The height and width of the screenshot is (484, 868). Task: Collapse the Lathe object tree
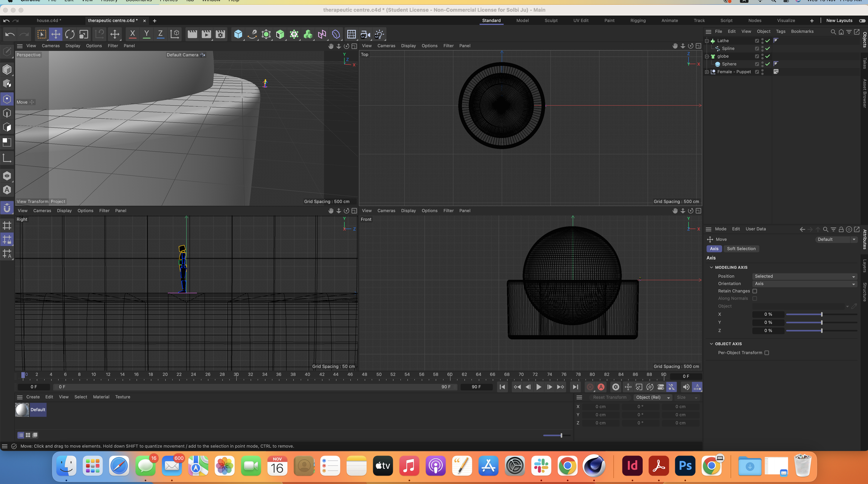click(707, 41)
